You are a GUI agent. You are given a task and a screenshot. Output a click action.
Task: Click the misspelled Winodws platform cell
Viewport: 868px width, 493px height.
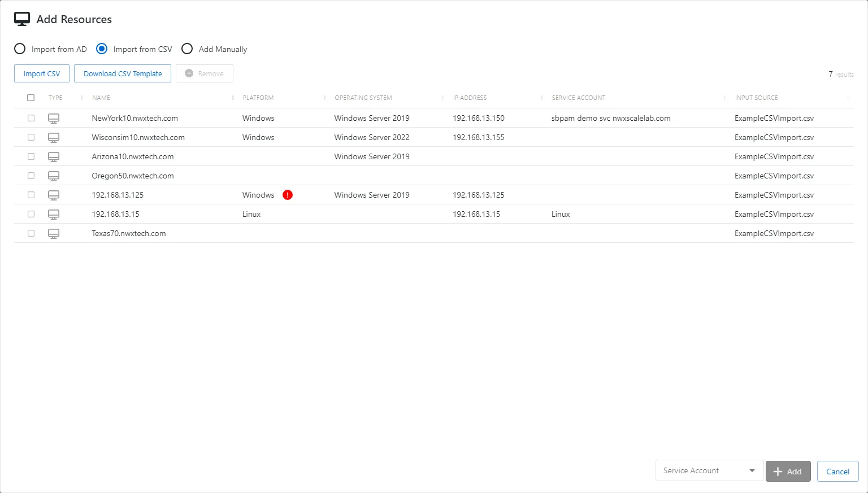(x=258, y=195)
